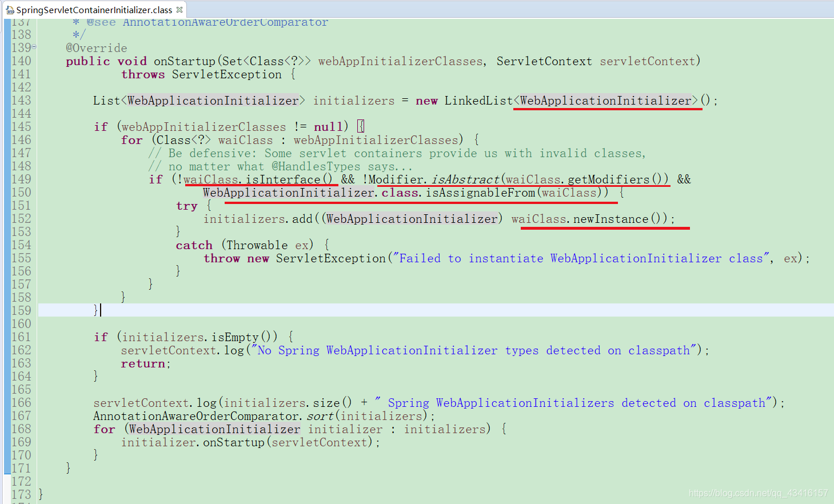This screenshot has width=834, height=504.
Task: Click the return keyword on line 163
Action: click(x=143, y=363)
